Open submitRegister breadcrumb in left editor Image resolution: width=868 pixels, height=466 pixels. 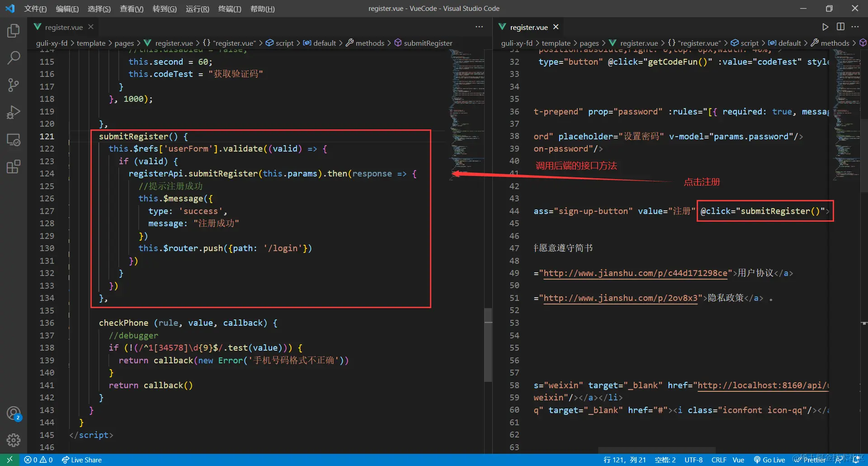tap(423, 43)
